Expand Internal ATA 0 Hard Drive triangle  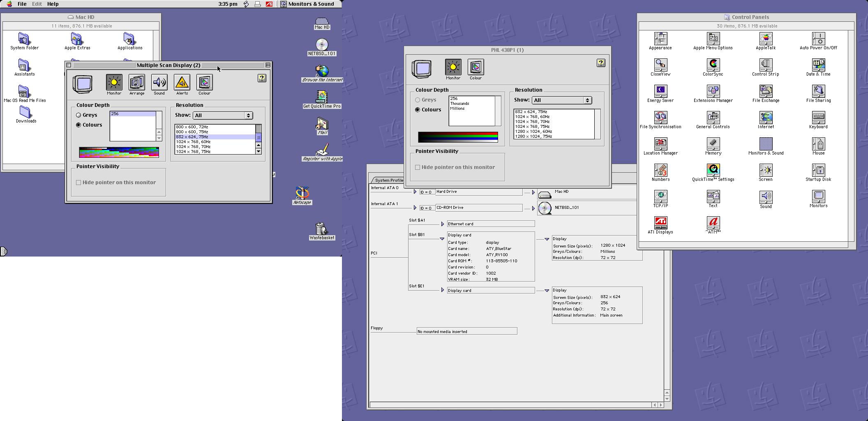click(x=415, y=192)
